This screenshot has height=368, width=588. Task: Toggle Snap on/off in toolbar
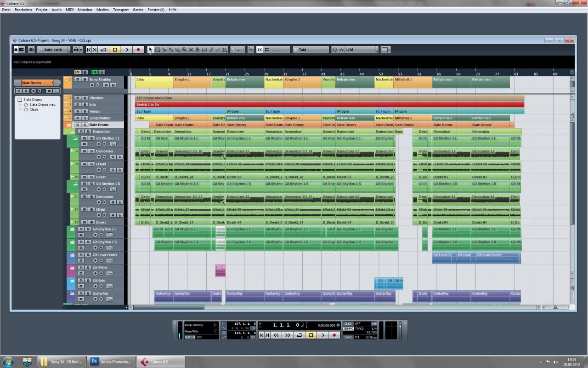(x=259, y=50)
